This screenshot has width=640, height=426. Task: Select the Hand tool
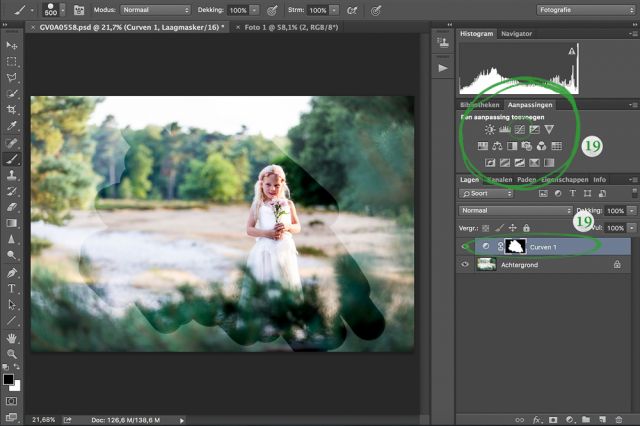click(x=11, y=338)
